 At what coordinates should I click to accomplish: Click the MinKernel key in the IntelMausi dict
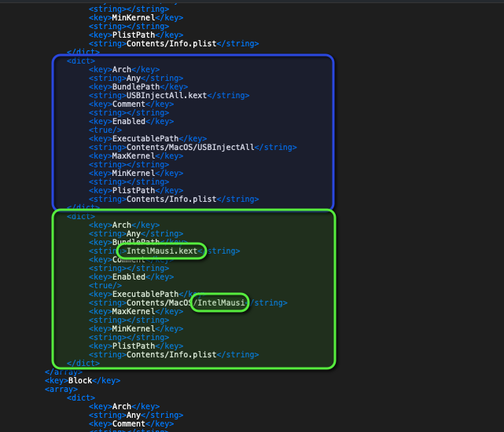[136, 328]
